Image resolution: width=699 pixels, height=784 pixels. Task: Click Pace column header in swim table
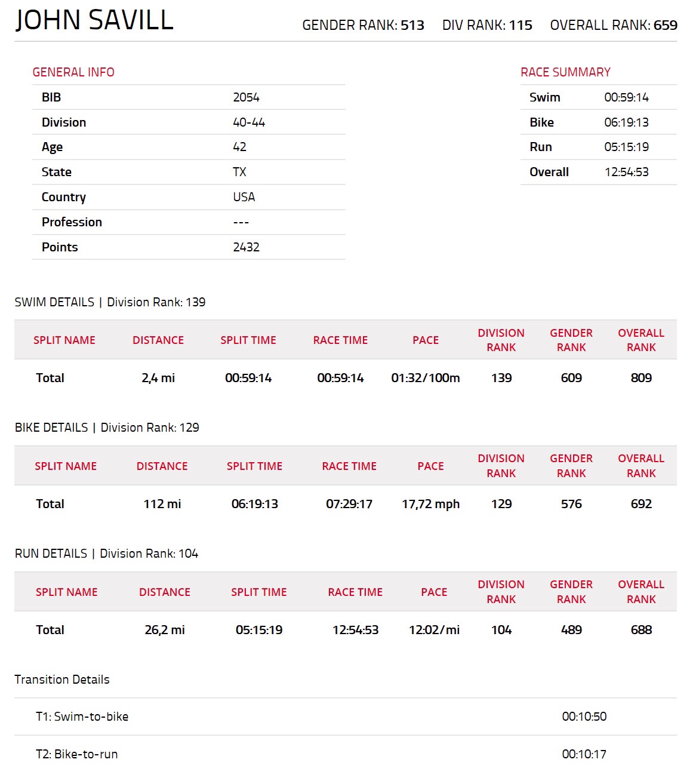point(426,340)
